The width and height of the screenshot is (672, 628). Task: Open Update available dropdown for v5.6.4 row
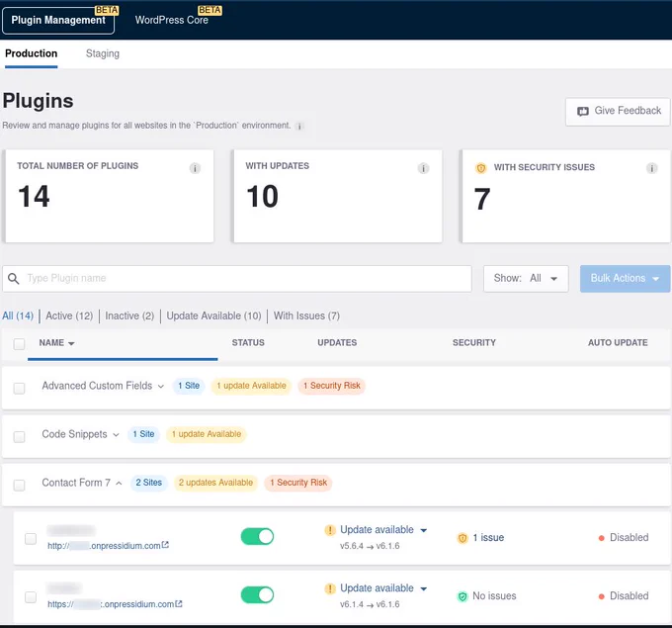point(423,531)
